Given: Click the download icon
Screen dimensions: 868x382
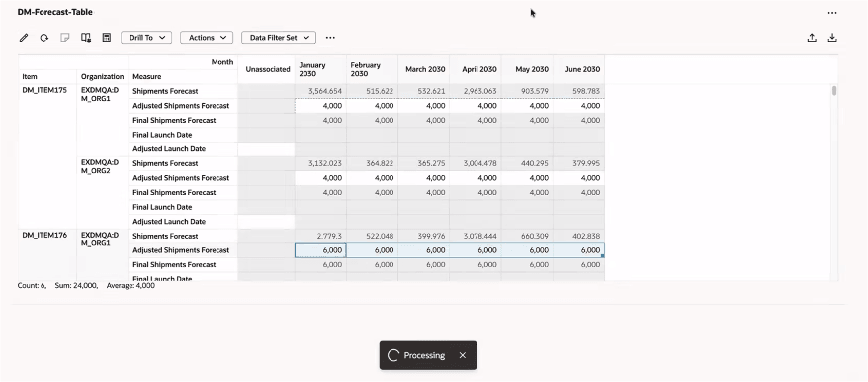Looking at the screenshot, I should click(832, 38).
